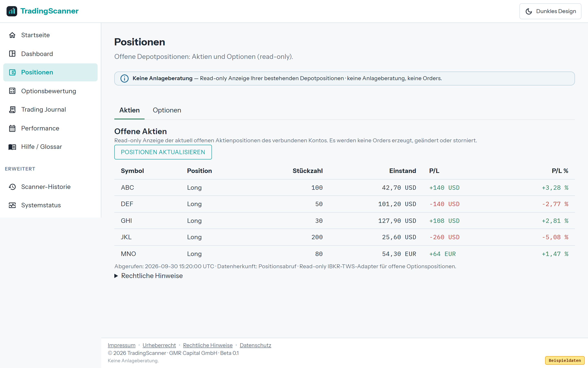Click the -260 USD value
This screenshot has width=588, height=368.
pos(444,237)
